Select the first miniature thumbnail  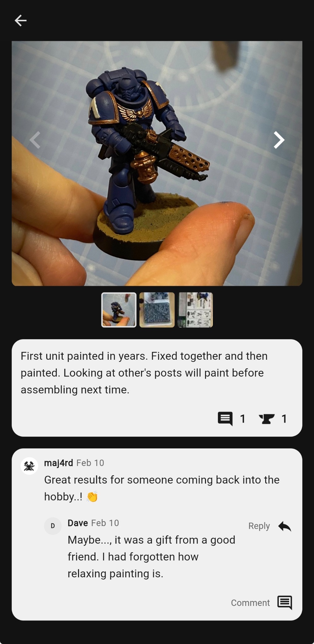[119, 310]
